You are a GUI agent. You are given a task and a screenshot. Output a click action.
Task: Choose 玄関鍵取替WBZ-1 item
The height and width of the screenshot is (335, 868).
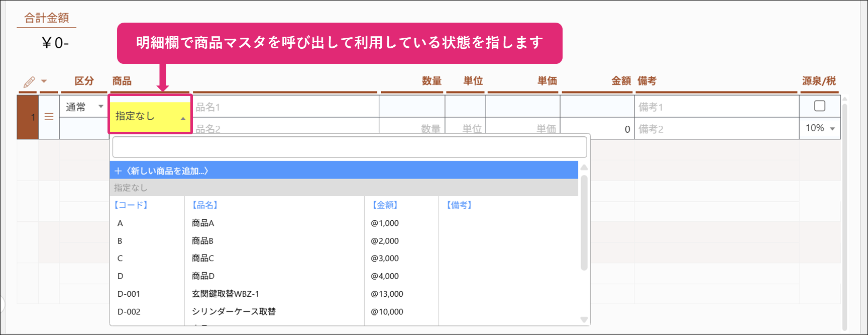coord(226,294)
